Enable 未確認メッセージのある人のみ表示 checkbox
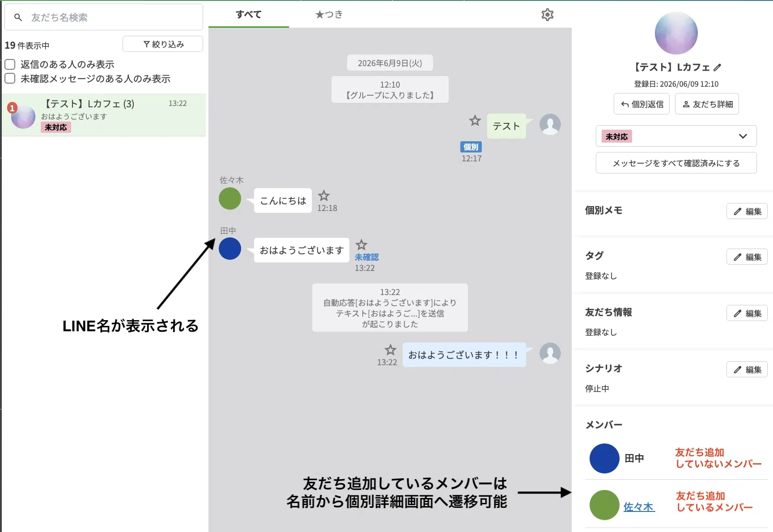Viewport: 773px width, 532px height. [x=10, y=79]
